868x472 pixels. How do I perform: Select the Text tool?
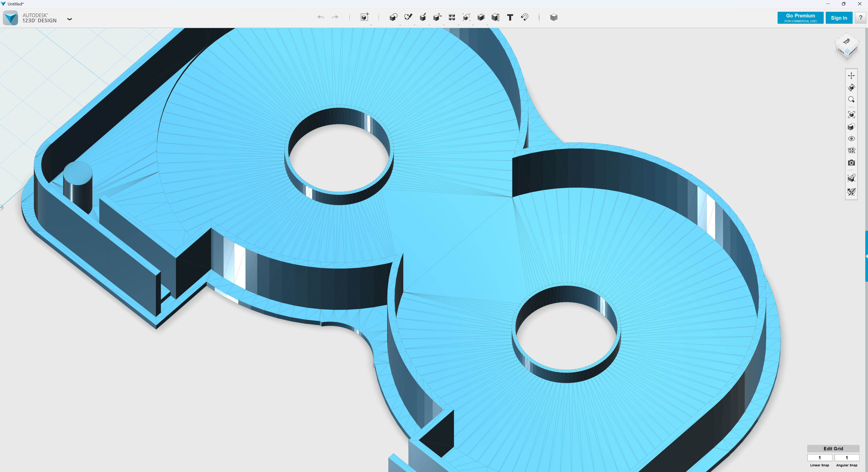point(510,17)
